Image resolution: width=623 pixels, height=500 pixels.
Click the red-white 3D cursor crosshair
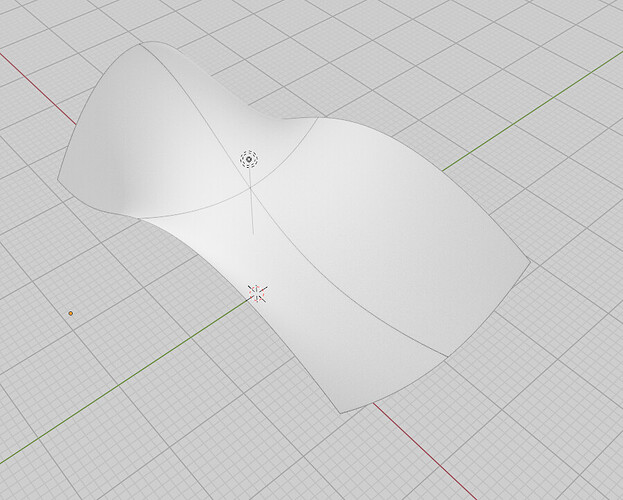click(257, 293)
